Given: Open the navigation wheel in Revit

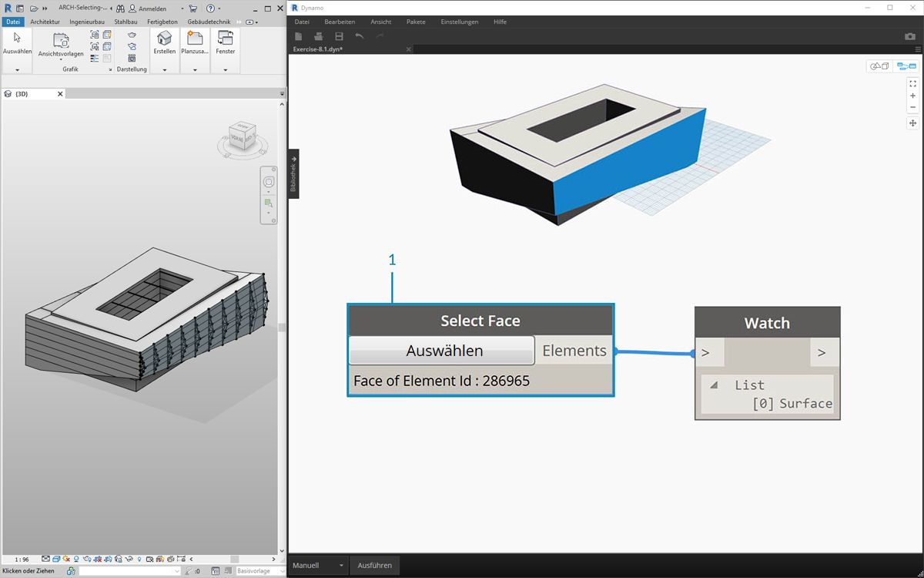Looking at the screenshot, I should click(x=269, y=182).
